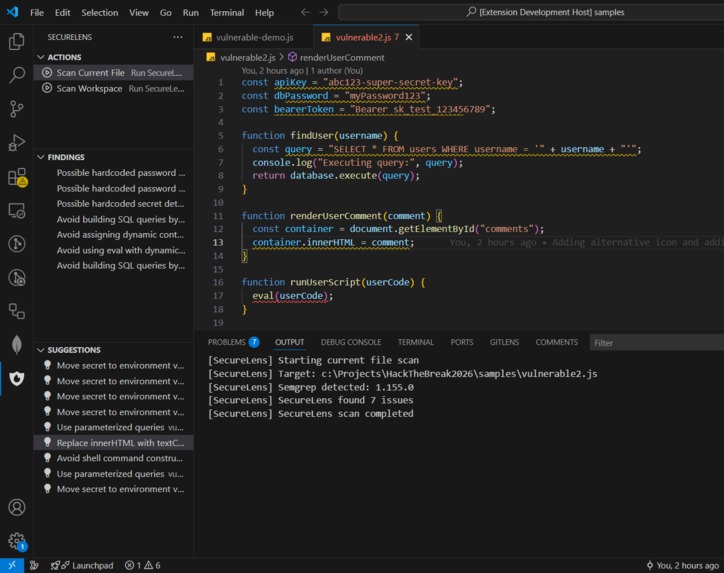
Task: Open Remote Explorer view icon
Action: [17, 211]
